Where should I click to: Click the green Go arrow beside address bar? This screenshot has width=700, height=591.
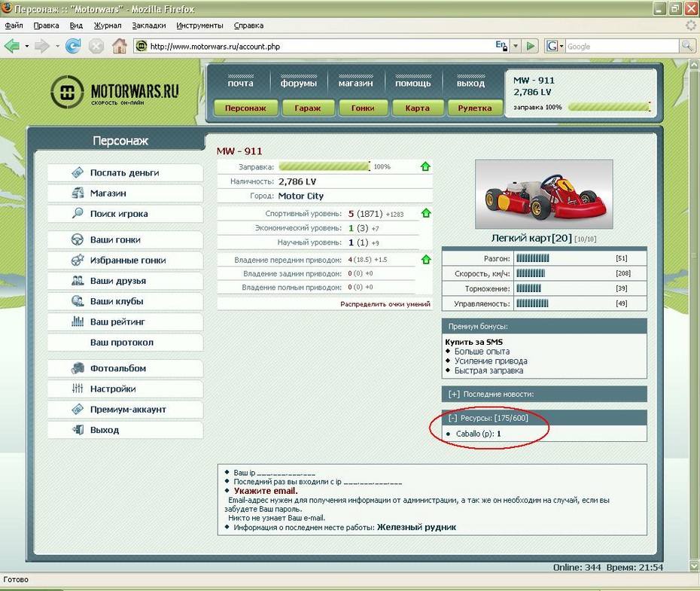coord(531,46)
